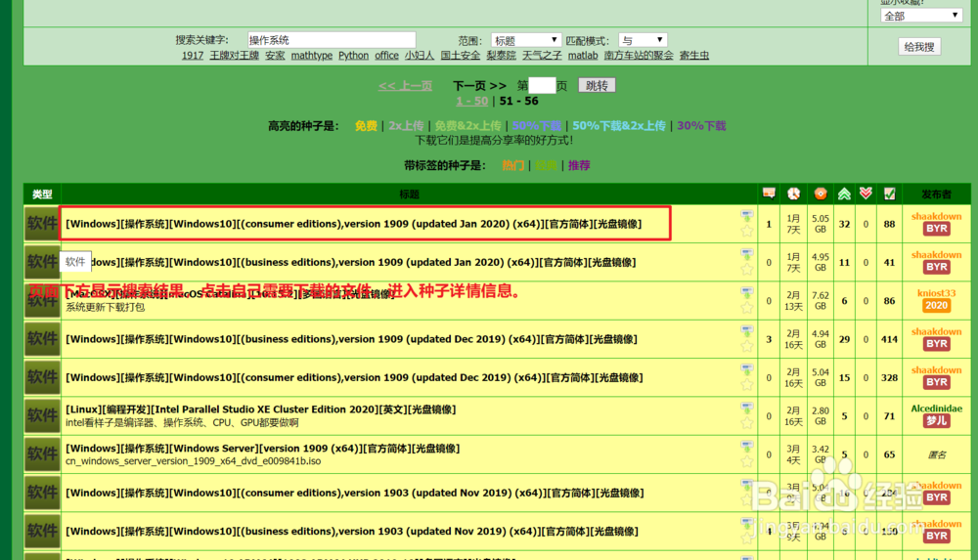Click 软件 category icon of business Dec 2019 row
Viewport: 978px width, 560px height.
42,339
